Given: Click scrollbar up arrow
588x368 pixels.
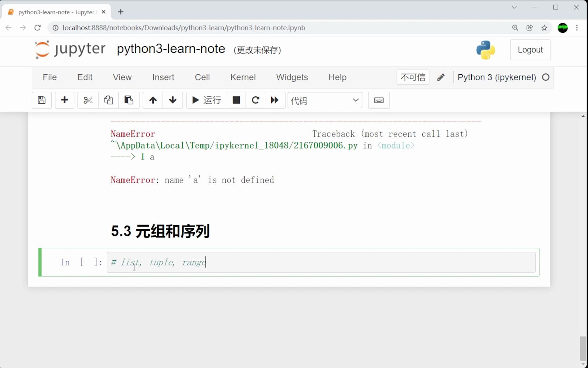Looking at the screenshot, I should pos(583,116).
